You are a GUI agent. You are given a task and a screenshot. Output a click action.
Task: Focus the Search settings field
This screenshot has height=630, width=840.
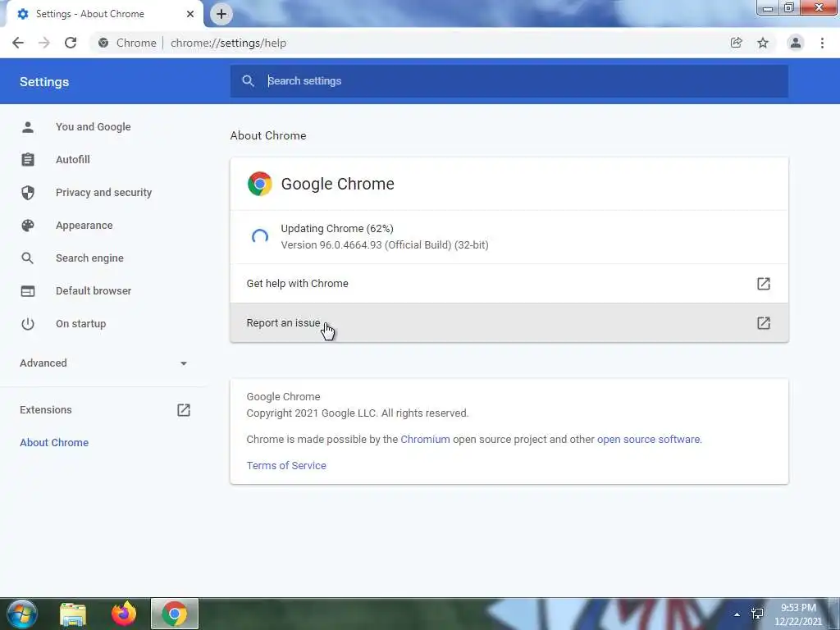(x=509, y=81)
